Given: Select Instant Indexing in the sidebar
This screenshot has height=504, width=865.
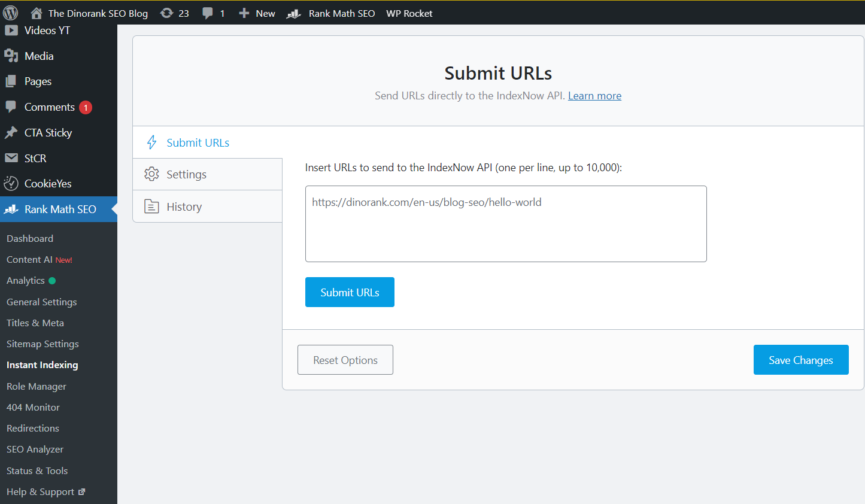Looking at the screenshot, I should (42, 365).
